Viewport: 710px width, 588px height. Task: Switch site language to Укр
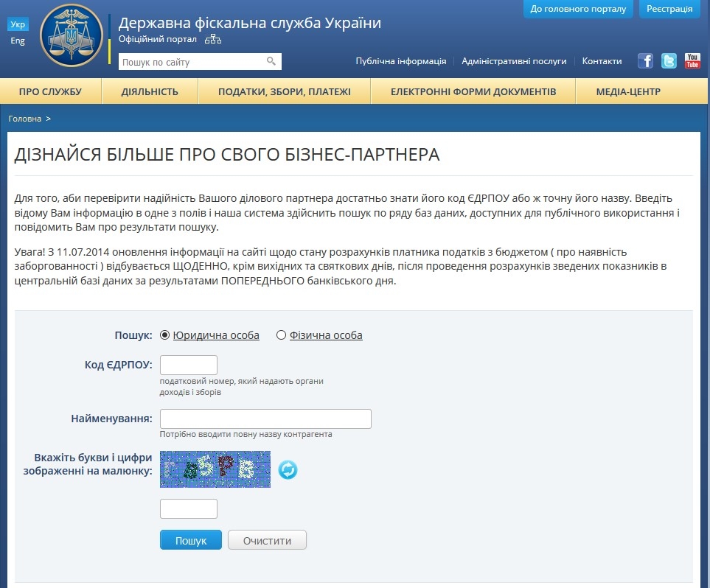[x=18, y=24]
